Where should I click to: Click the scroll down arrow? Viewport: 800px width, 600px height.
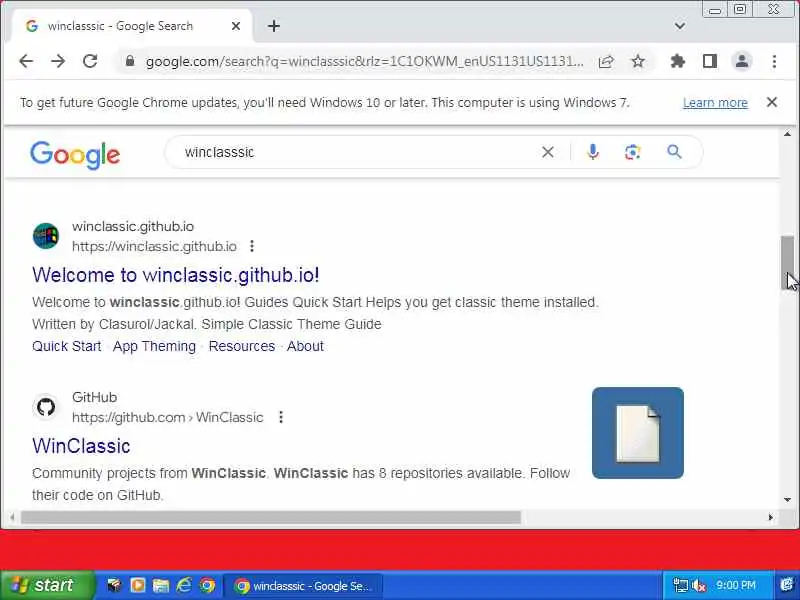pos(787,499)
